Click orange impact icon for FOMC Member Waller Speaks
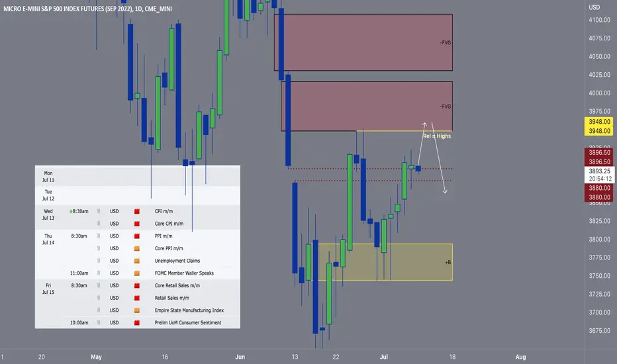617x364 pixels. [137, 273]
